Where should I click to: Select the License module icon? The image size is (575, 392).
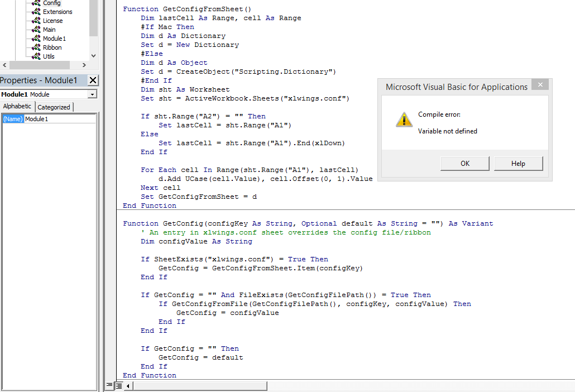point(36,21)
